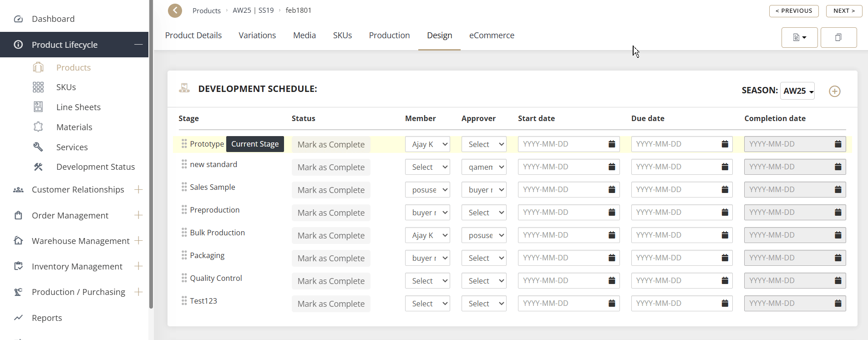This screenshot has width=868, height=340.
Task: Open calendar icon for Prototype start date
Action: pyautogui.click(x=612, y=144)
